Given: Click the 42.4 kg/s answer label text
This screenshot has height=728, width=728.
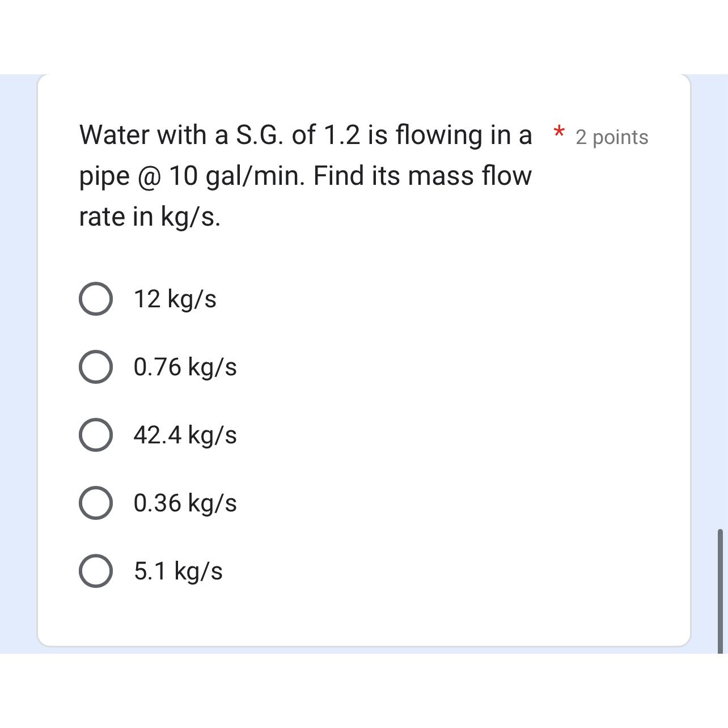Looking at the screenshot, I should point(185,435).
